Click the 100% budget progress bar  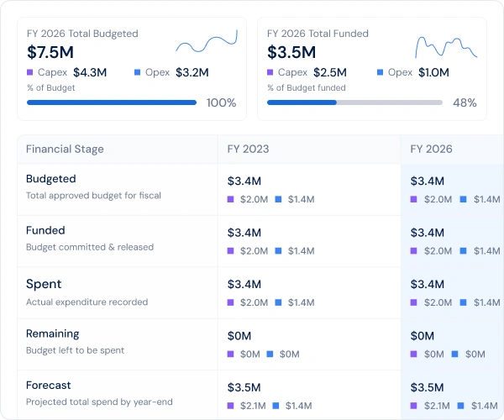tap(112, 102)
